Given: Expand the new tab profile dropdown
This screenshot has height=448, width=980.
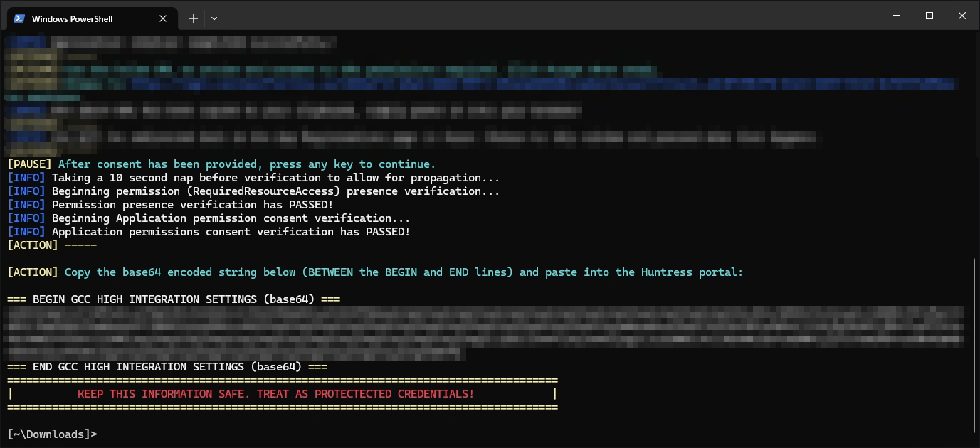Looking at the screenshot, I should tap(214, 18).
